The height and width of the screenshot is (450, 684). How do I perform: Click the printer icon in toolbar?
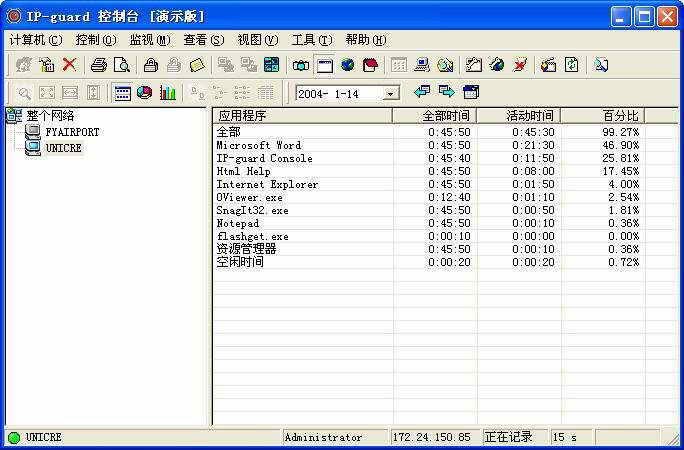pyautogui.click(x=98, y=65)
